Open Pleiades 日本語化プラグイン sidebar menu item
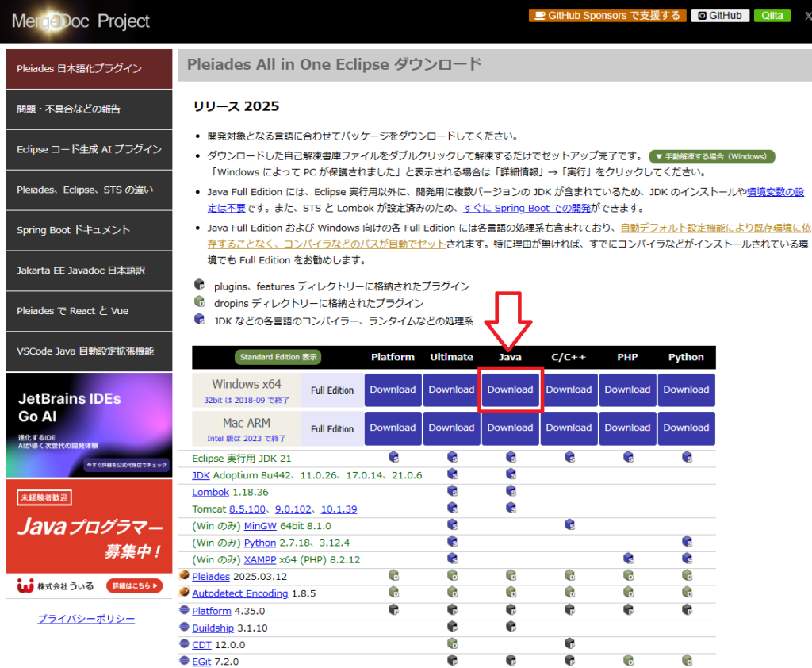812x668 pixels. click(89, 69)
